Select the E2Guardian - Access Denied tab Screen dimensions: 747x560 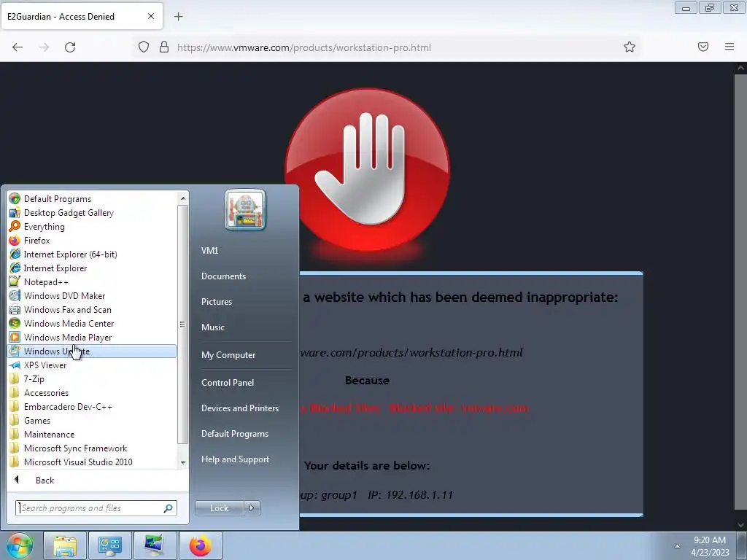(82, 16)
